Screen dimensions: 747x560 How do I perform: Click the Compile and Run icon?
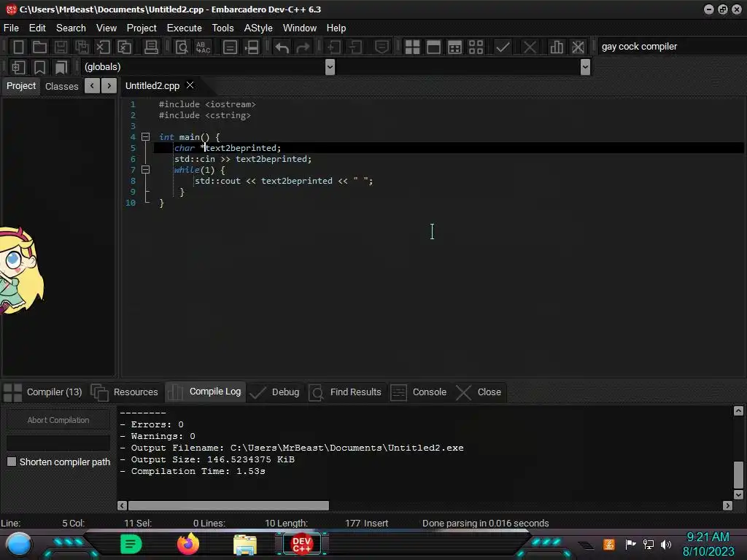[455, 47]
